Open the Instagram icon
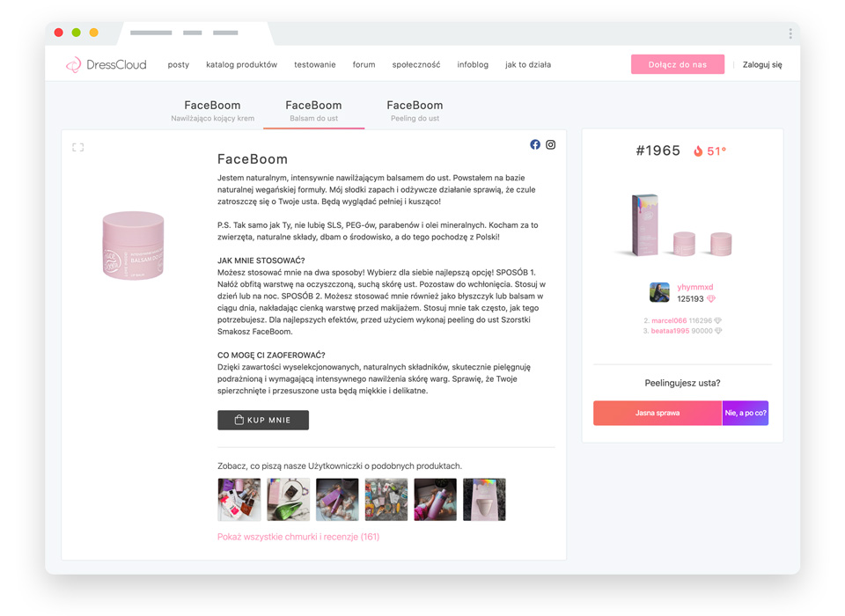Viewport: 845px width, 616px height. [x=550, y=144]
